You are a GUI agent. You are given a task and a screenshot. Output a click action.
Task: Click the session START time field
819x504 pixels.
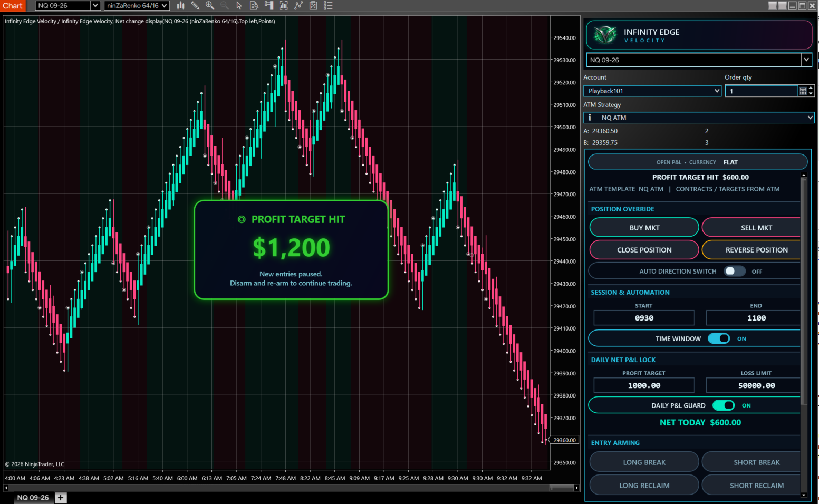coord(644,318)
